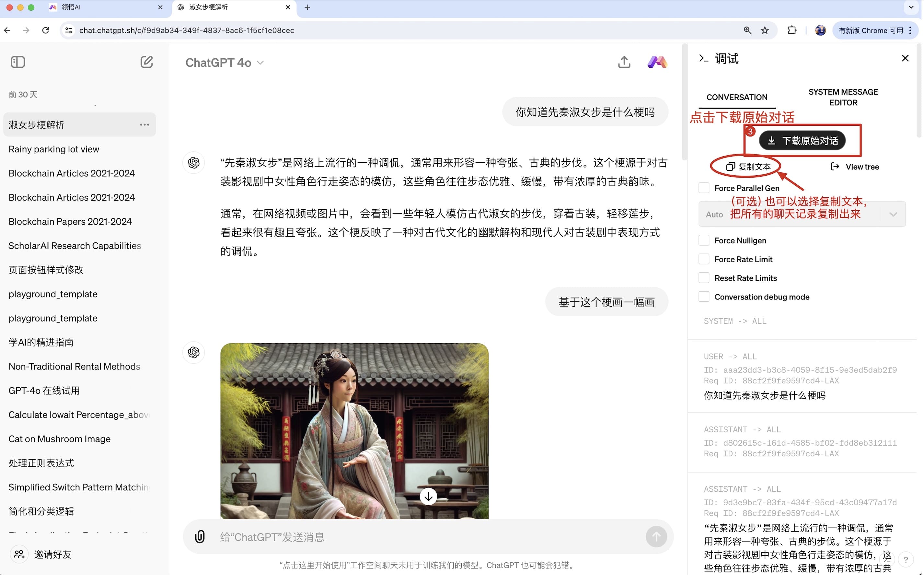Switch to the SYSTEM MESSAGE EDITOR tab
The height and width of the screenshot is (575, 924).
point(843,97)
